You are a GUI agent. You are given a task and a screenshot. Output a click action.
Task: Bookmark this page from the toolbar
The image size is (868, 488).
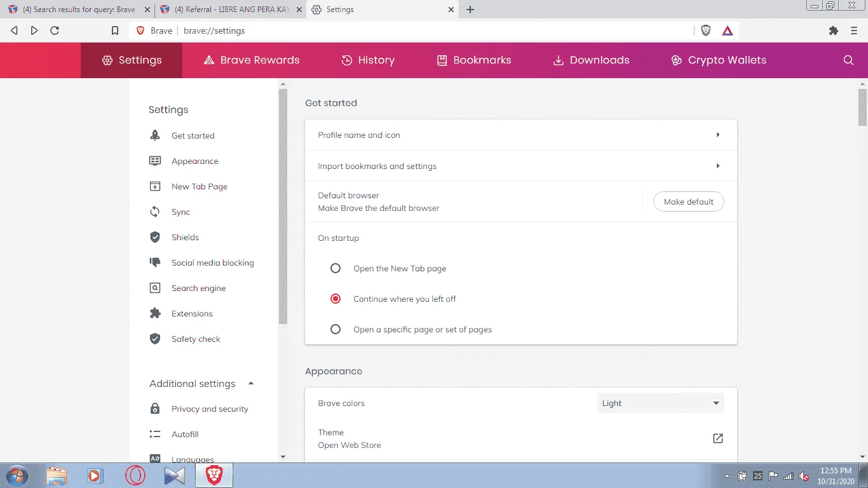click(115, 30)
